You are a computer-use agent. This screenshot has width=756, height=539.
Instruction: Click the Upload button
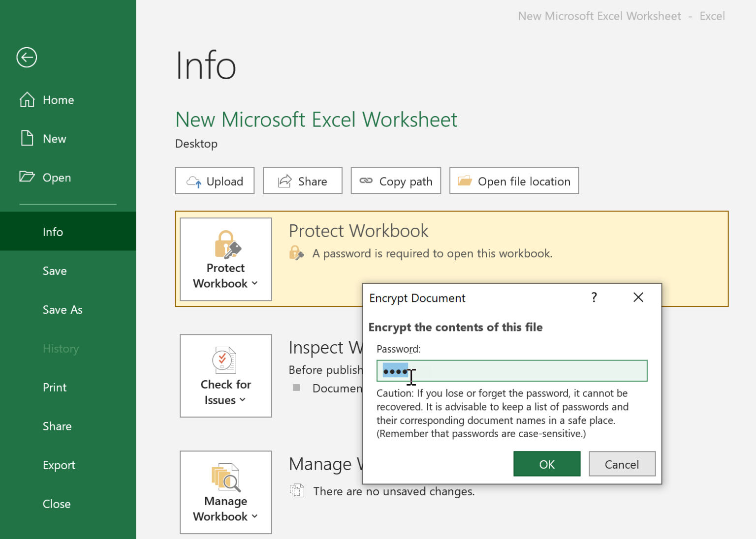coord(215,181)
